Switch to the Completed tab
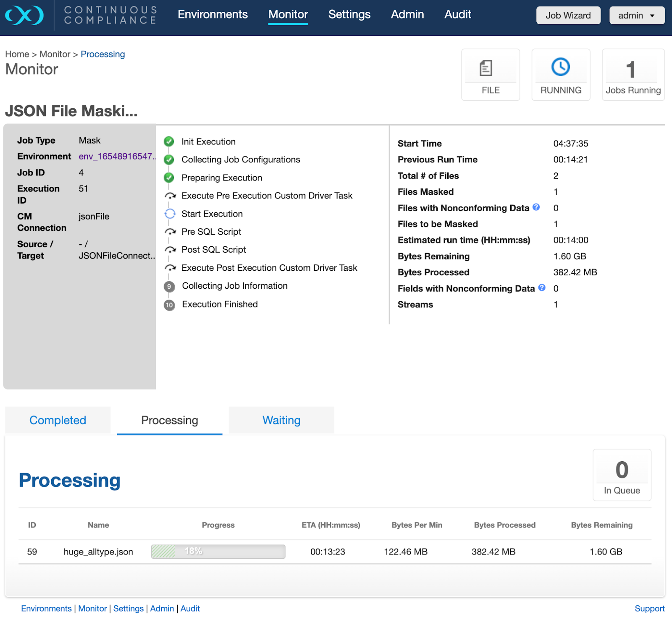 [58, 420]
